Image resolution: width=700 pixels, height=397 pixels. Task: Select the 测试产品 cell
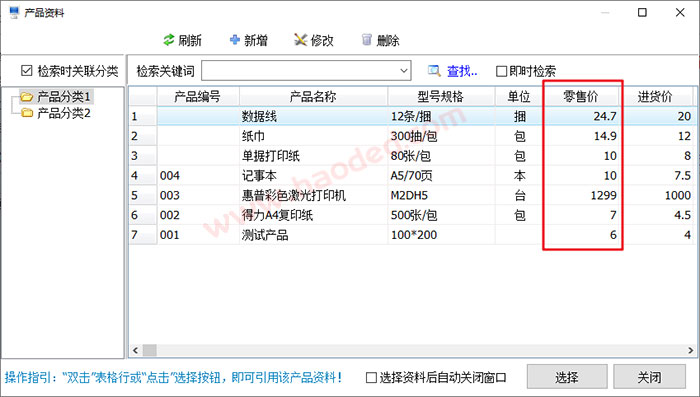(x=313, y=235)
